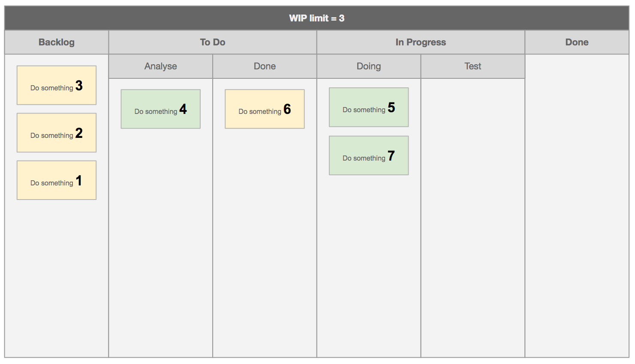Select the Do something 1 card
Screen dimensions: 635x364
[x=57, y=180]
